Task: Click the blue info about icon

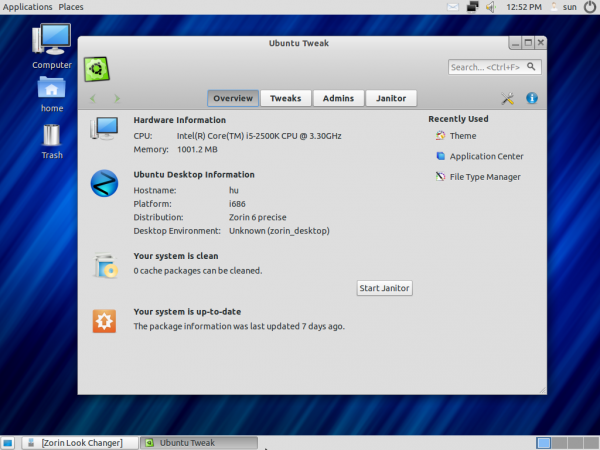Action: point(532,98)
